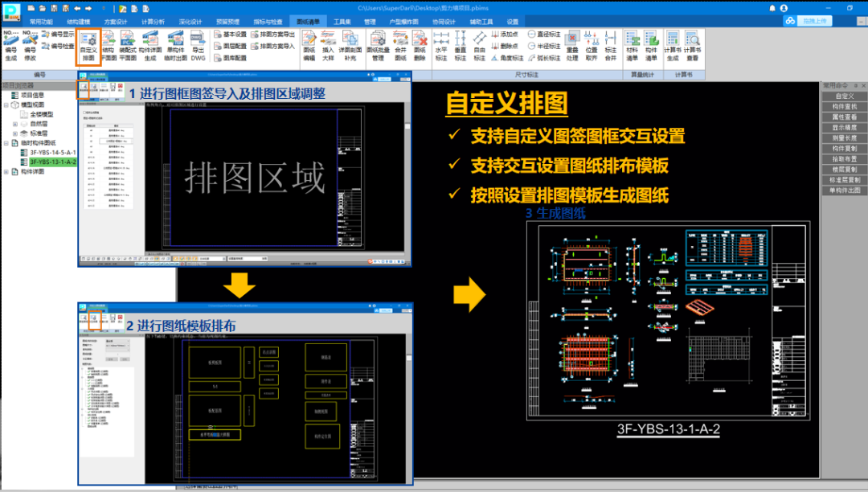Collapse the 临时构件图纸 tree node
This screenshot has height=492, width=868.
coord(6,143)
